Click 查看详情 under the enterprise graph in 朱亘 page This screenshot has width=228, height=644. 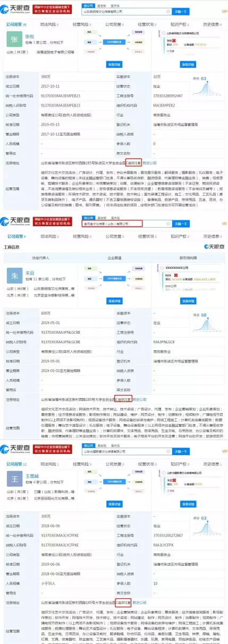[114, 301]
